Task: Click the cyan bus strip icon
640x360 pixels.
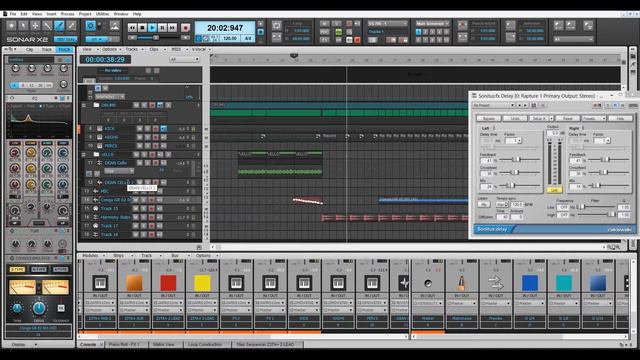Action: (564, 282)
